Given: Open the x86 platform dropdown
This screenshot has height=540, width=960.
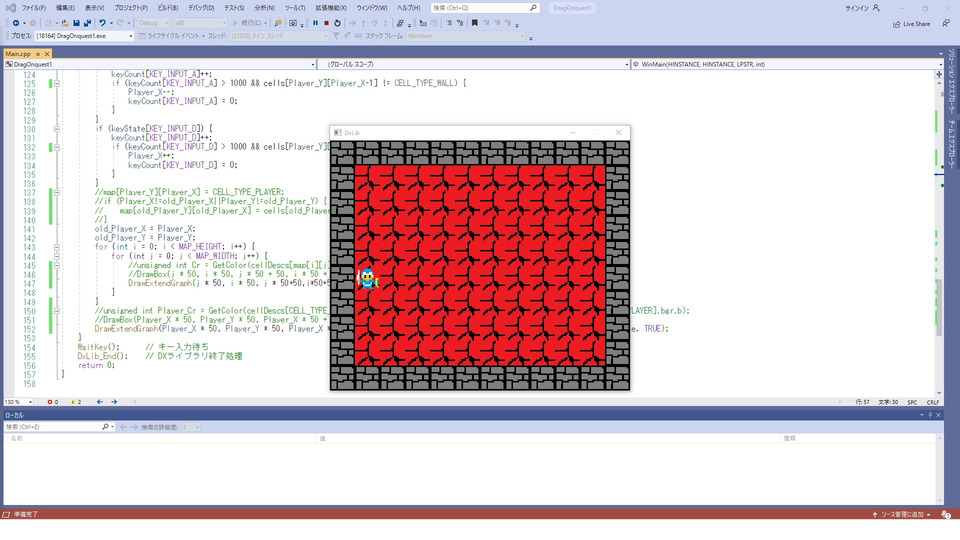Looking at the screenshot, I should [200, 23].
